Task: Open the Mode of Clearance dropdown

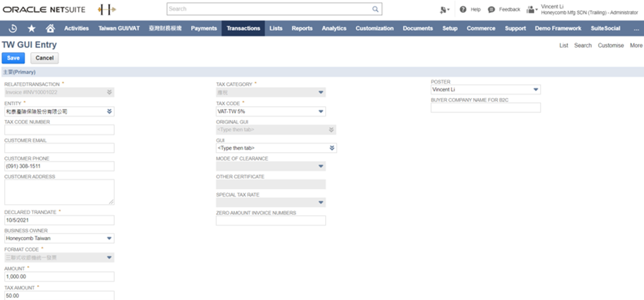Action: [321, 166]
